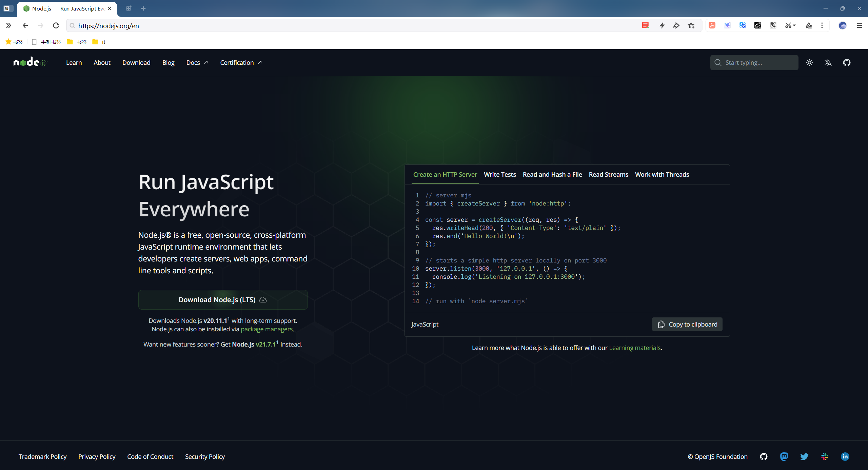Focus the 'Start typing...' search field
The height and width of the screenshot is (470, 868).
[x=754, y=63]
